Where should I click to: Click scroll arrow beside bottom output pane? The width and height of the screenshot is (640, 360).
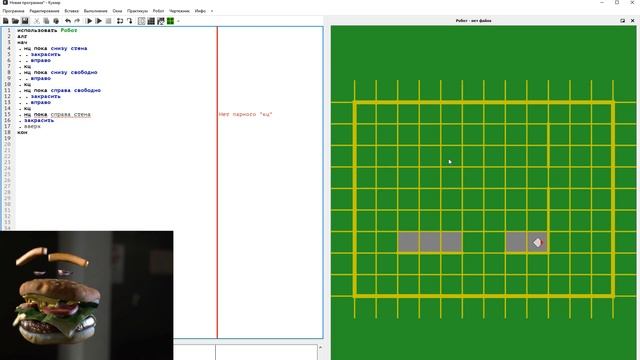tap(320, 347)
